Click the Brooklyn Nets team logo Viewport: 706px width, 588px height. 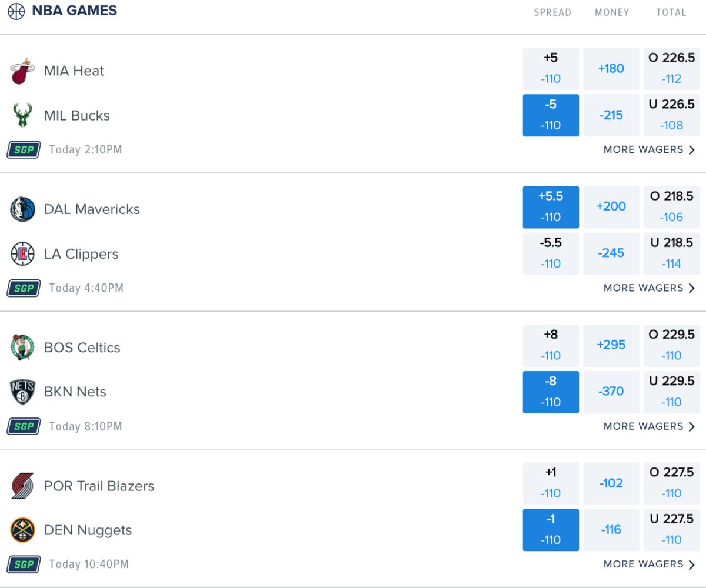point(23,392)
